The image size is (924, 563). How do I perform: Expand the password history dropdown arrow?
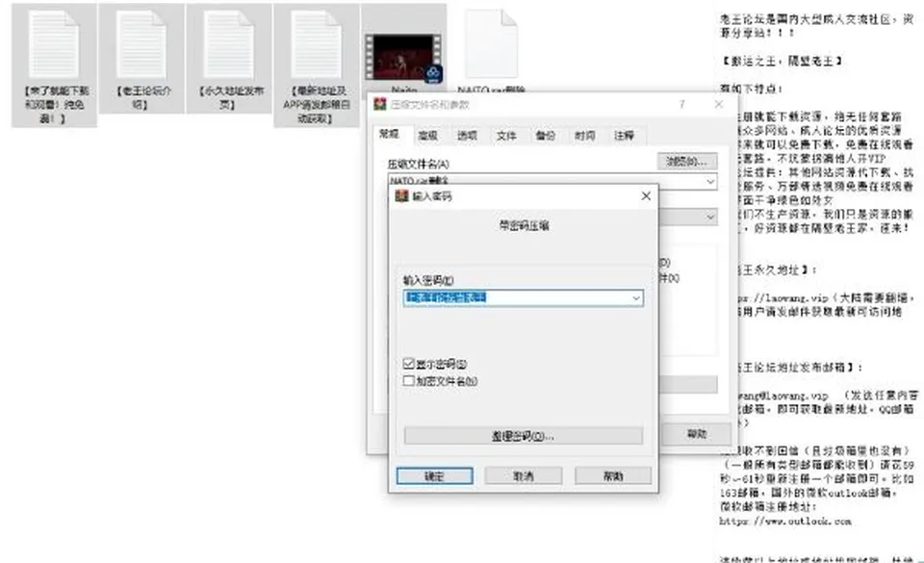point(636,298)
